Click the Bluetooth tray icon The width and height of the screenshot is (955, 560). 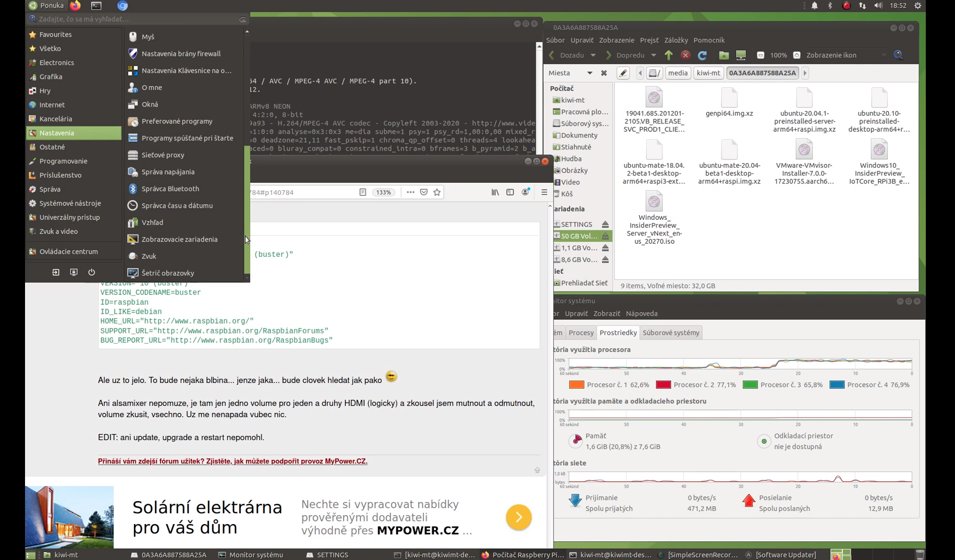[830, 6]
